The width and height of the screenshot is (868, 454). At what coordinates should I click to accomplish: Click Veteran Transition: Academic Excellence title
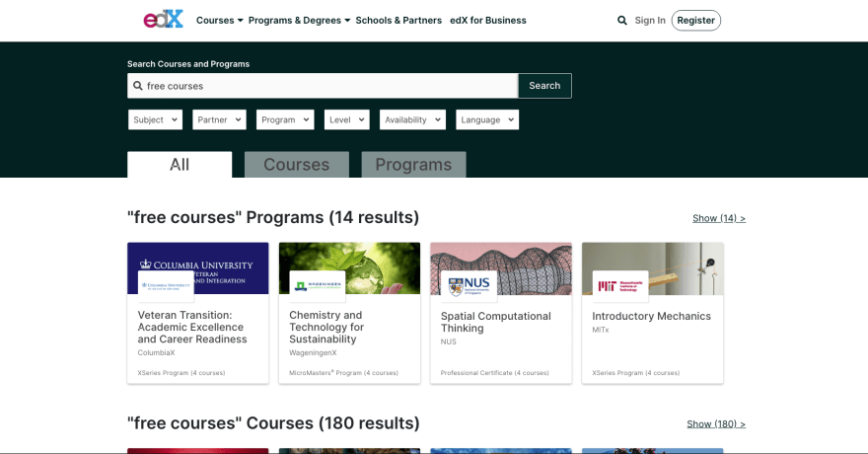point(192,328)
